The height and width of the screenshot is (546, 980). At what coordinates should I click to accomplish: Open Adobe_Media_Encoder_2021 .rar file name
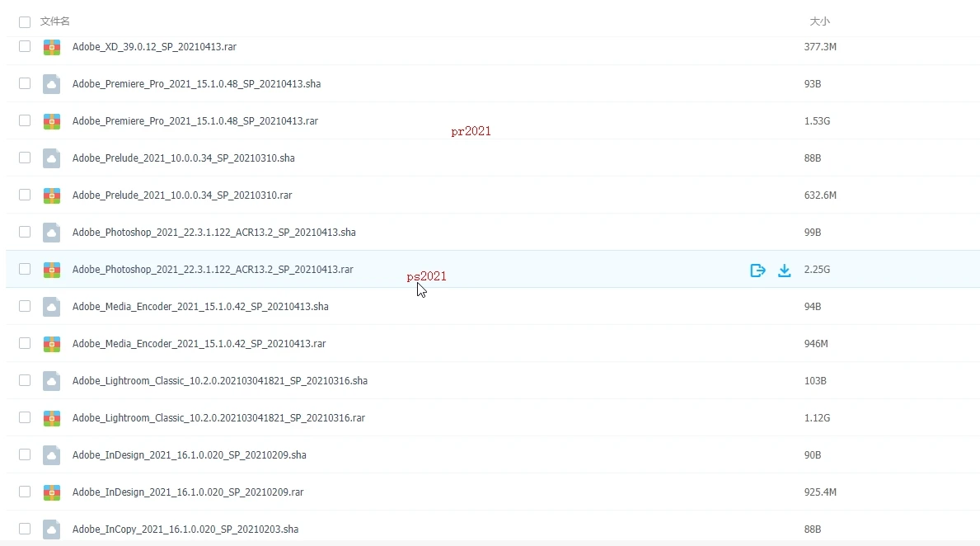coord(199,343)
